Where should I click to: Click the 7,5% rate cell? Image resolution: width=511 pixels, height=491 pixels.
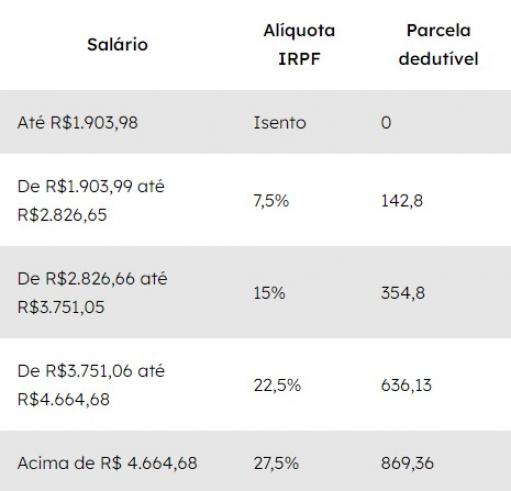pyautogui.click(x=271, y=201)
